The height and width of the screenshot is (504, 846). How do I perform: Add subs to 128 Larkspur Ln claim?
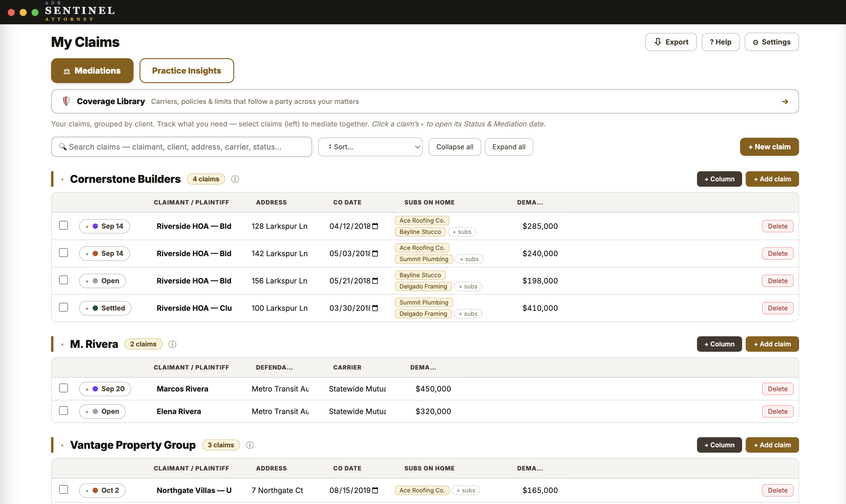click(462, 232)
